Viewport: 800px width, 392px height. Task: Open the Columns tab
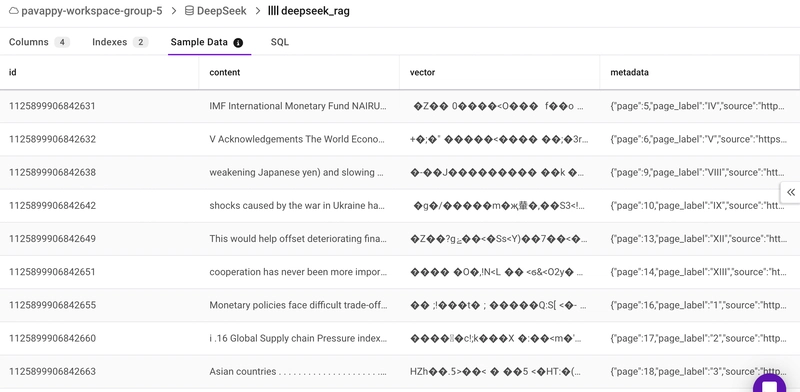[x=39, y=42]
